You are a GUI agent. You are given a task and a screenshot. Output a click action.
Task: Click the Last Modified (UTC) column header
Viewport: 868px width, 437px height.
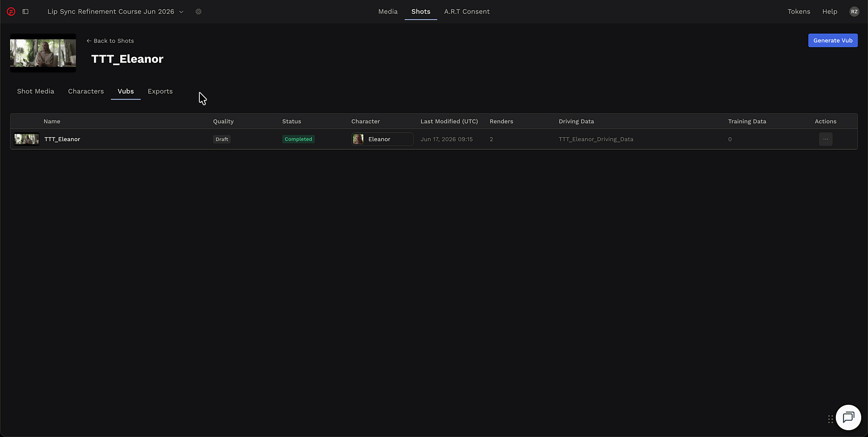point(449,121)
